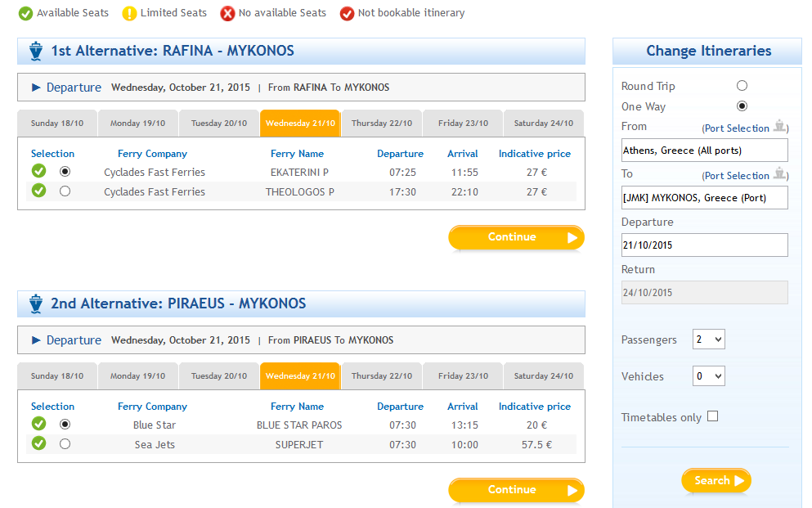Viewport: 812px width, 508px height.
Task: Select the Round Trip option
Action: 742,85
